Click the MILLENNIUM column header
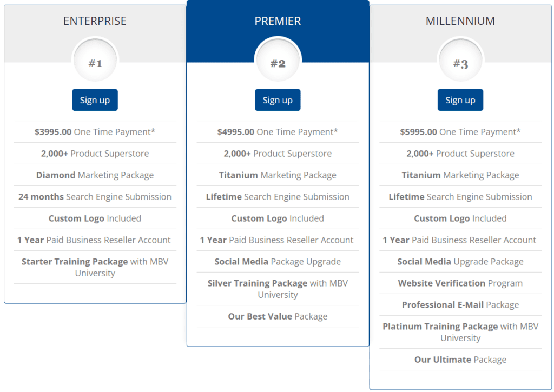Screen dimensions: 554x392 point(460,21)
